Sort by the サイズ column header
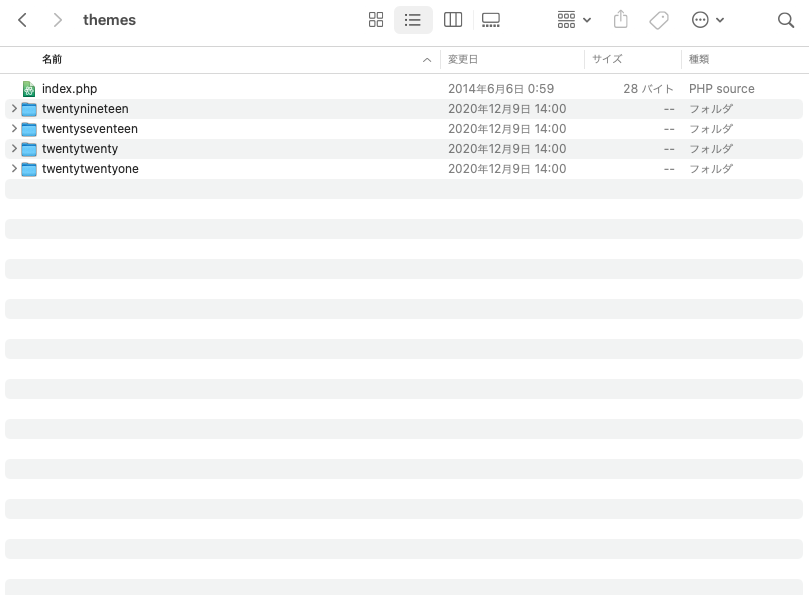This screenshot has height=595, width=809. pos(607,60)
